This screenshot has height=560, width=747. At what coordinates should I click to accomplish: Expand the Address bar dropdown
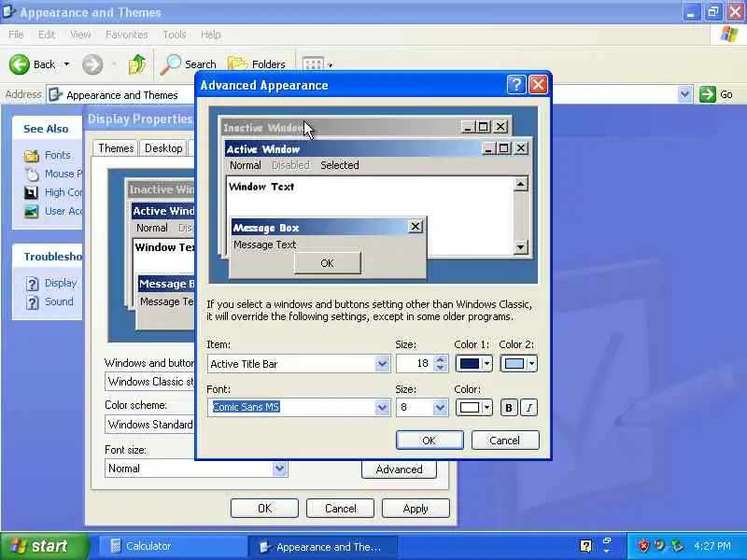[x=684, y=94]
